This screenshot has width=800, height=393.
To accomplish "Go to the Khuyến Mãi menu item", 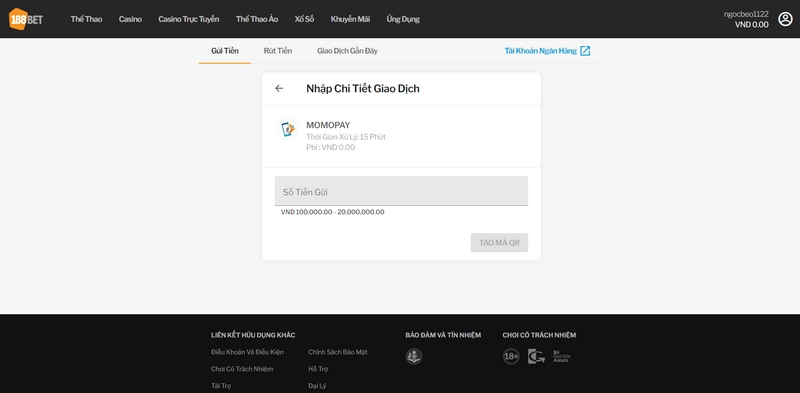I will click(x=350, y=19).
